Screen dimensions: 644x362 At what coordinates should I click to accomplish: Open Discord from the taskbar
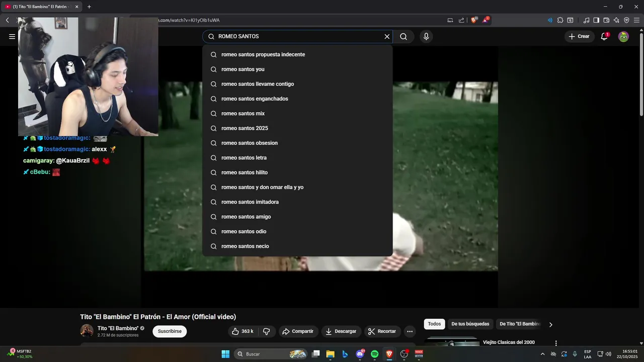tap(360, 354)
